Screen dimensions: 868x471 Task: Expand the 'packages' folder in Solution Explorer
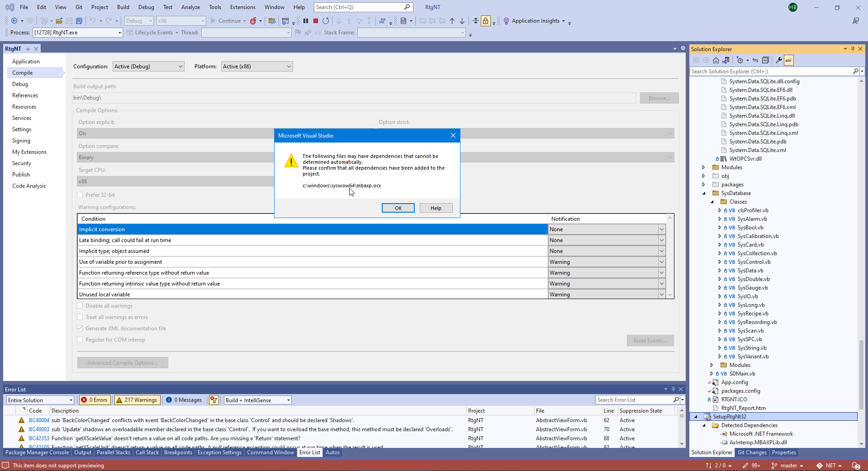coord(704,185)
